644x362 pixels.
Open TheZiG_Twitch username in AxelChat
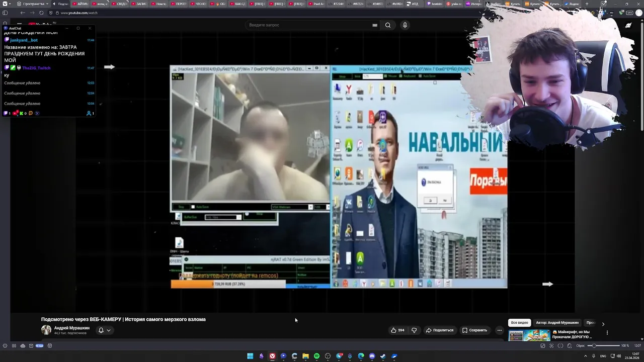pos(36,68)
